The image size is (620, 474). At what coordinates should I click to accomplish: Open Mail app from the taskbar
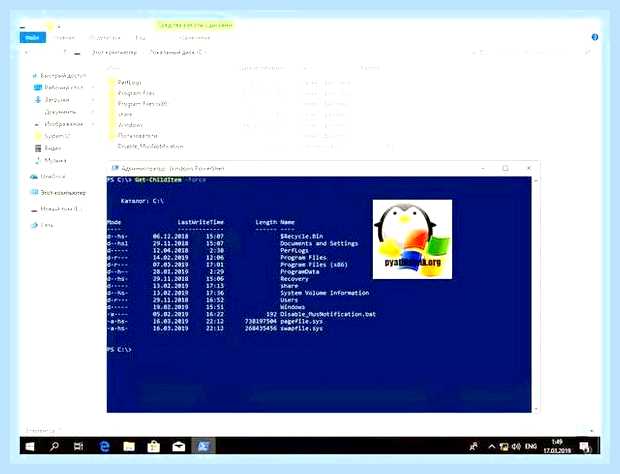coord(179,446)
